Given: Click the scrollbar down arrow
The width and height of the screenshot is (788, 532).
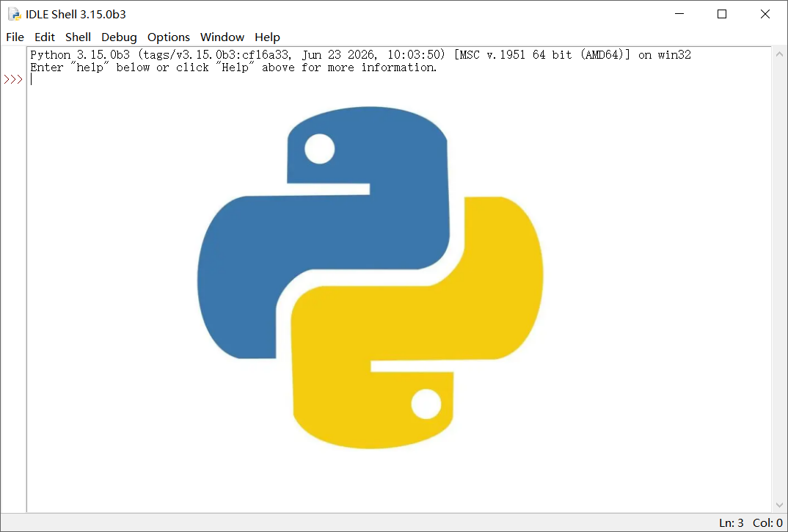Looking at the screenshot, I should tap(779, 505).
